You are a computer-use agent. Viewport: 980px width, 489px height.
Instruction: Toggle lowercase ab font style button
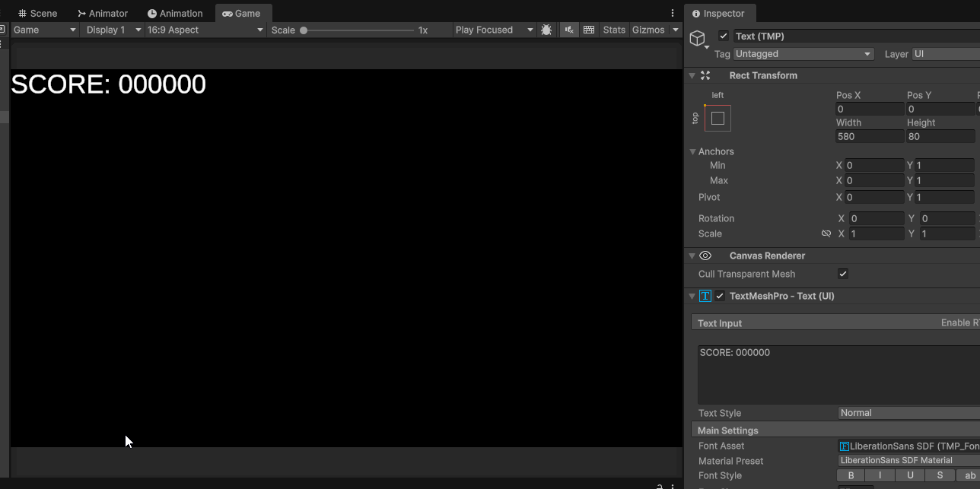coord(968,475)
